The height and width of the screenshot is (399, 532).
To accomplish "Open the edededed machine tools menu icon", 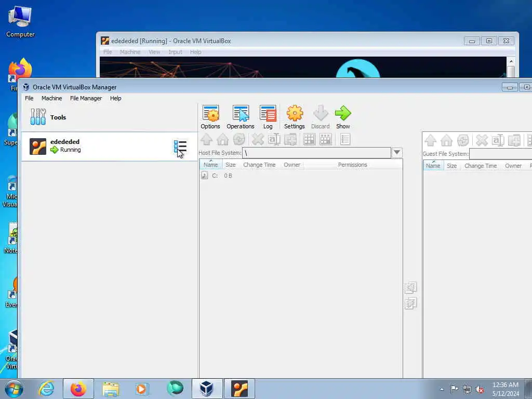I will click(180, 147).
